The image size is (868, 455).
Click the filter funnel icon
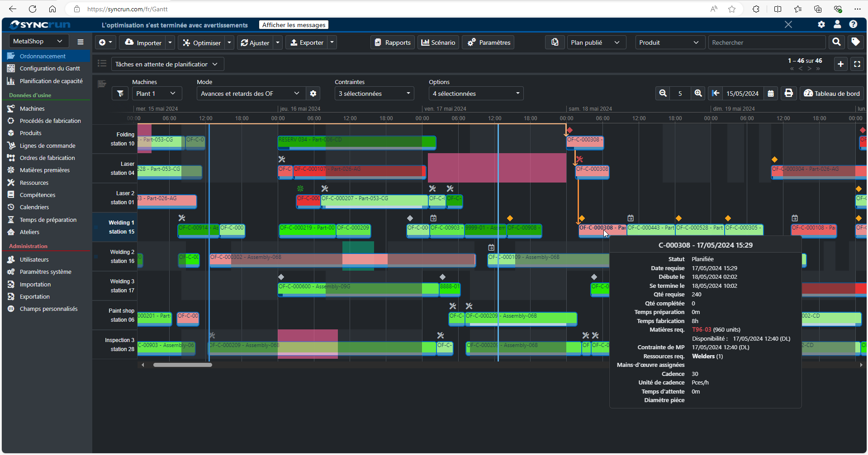120,94
